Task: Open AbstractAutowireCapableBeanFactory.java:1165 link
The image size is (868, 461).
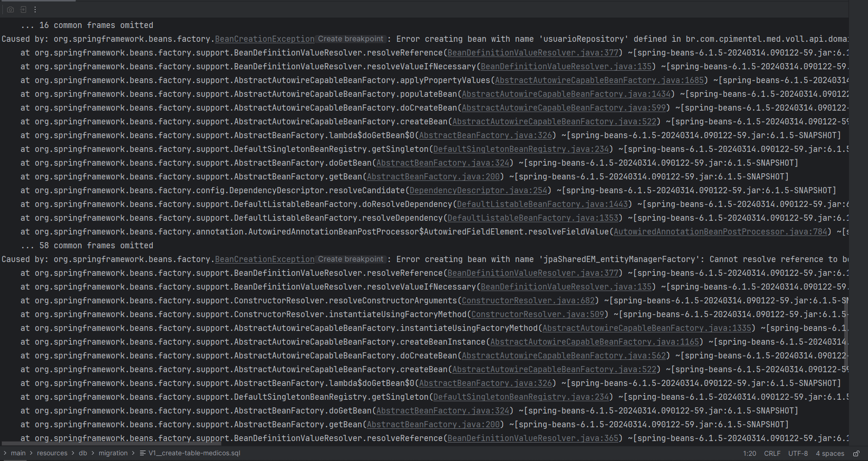Action: pyautogui.click(x=595, y=342)
